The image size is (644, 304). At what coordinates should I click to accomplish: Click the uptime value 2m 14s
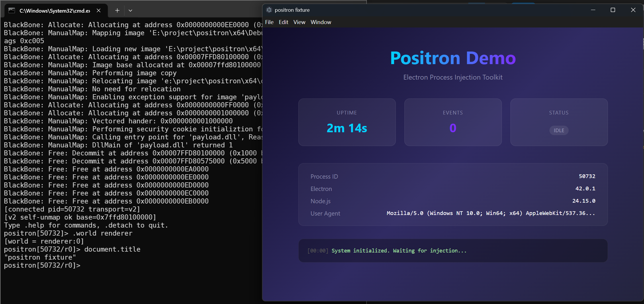tap(347, 128)
